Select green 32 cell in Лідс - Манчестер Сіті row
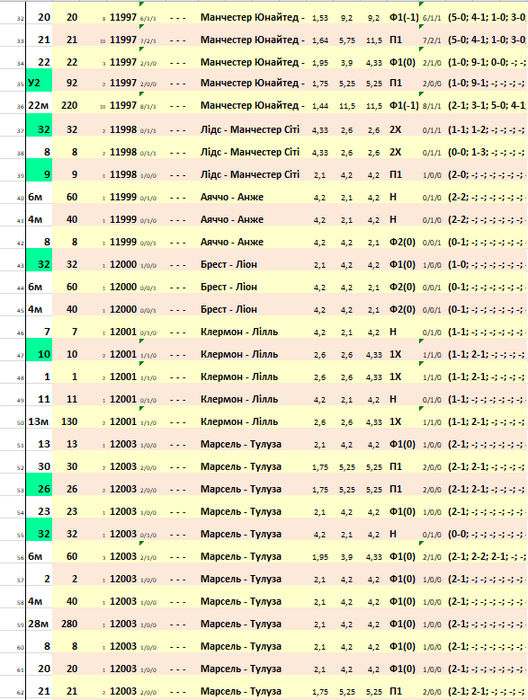The width and height of the screenshot is (528, 700). pos(39,125)
